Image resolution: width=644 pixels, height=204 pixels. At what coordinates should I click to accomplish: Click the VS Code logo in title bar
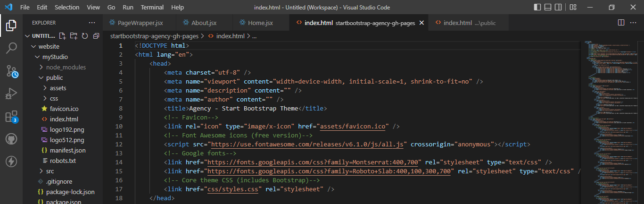click(9, 8)
